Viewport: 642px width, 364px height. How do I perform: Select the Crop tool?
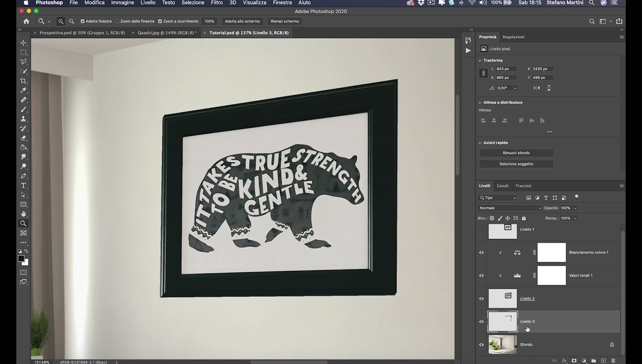(23, 81)
